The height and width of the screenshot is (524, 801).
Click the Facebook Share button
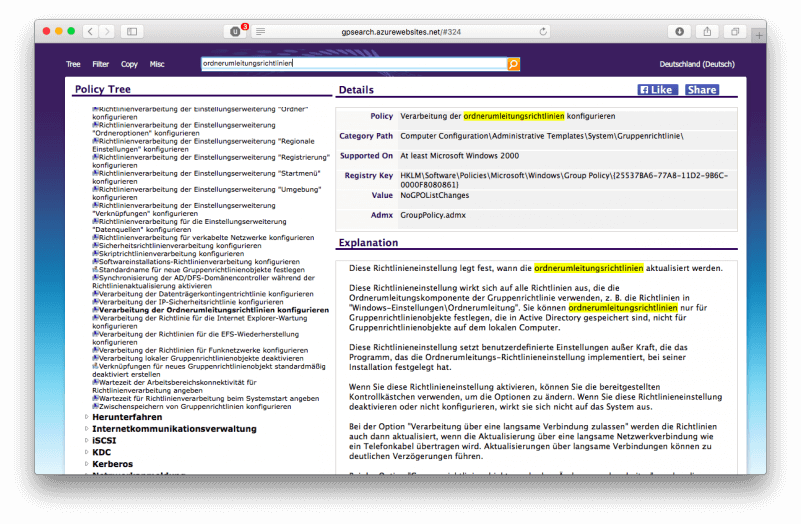click(702, 90)
